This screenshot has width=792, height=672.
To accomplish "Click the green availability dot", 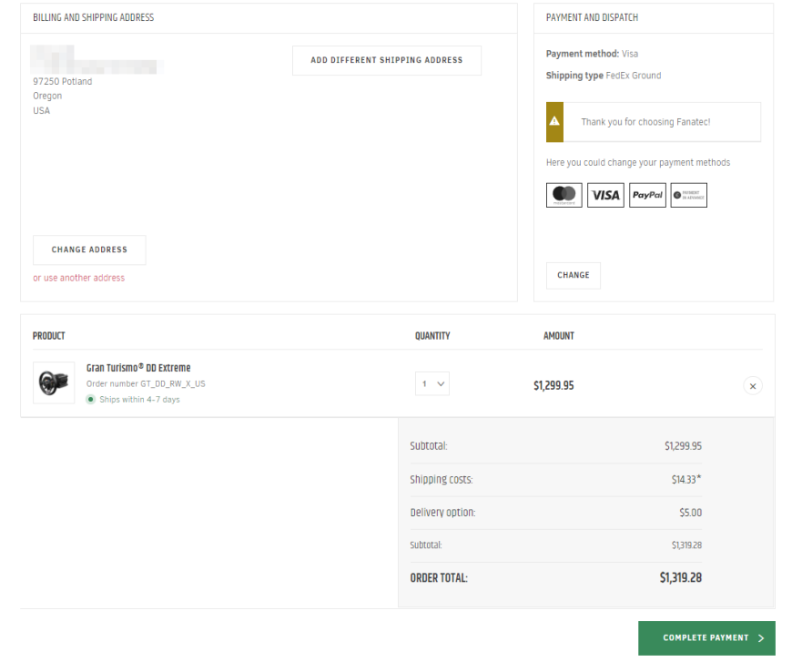I will click(90, 399).
